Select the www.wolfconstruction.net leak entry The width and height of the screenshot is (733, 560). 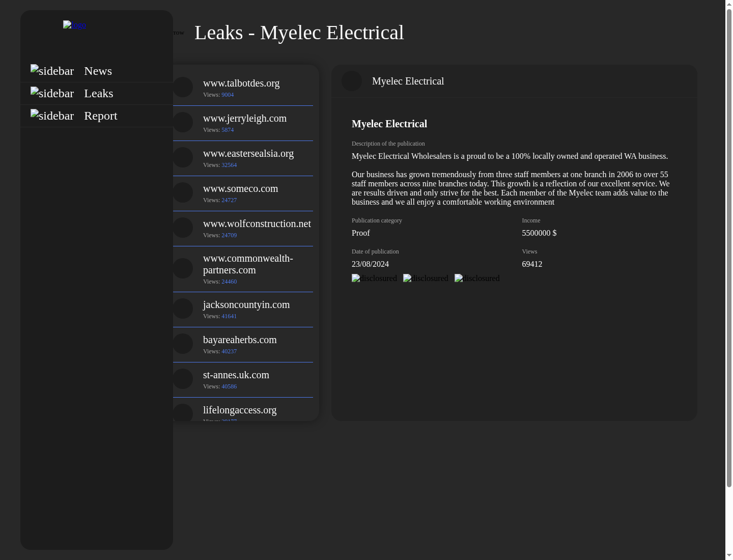pos(243,229)
